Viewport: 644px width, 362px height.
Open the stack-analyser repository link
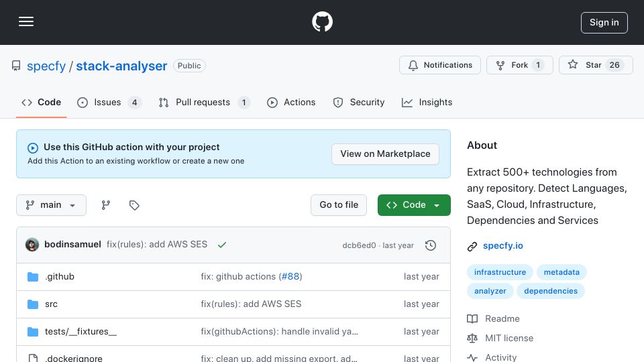[121, 66]
